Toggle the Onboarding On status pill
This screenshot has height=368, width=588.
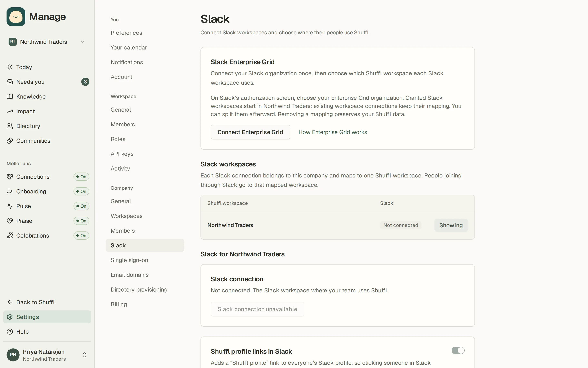[81, 191]
